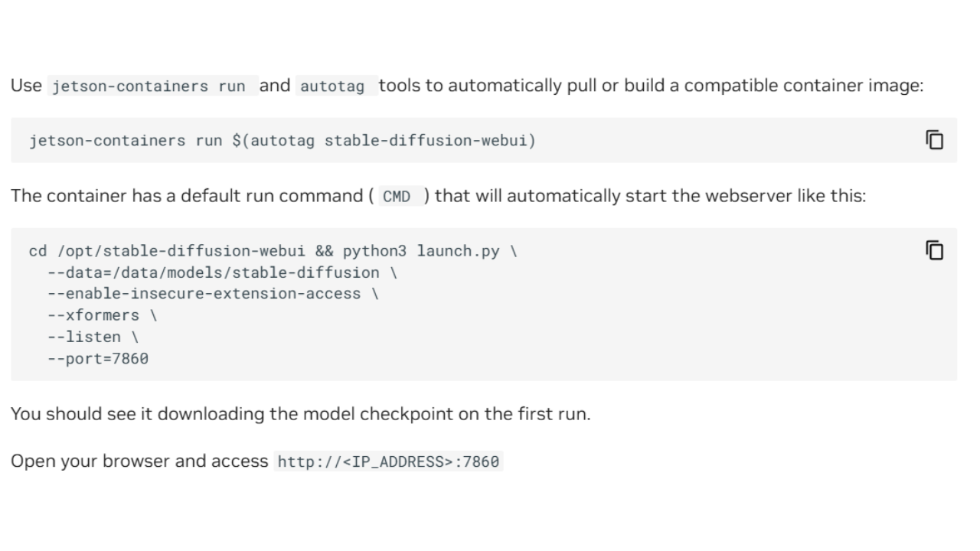The height and width of the screenshot is (551, 980).
Task: Copy the launch.py webserver command block
Action: (935, 250)
